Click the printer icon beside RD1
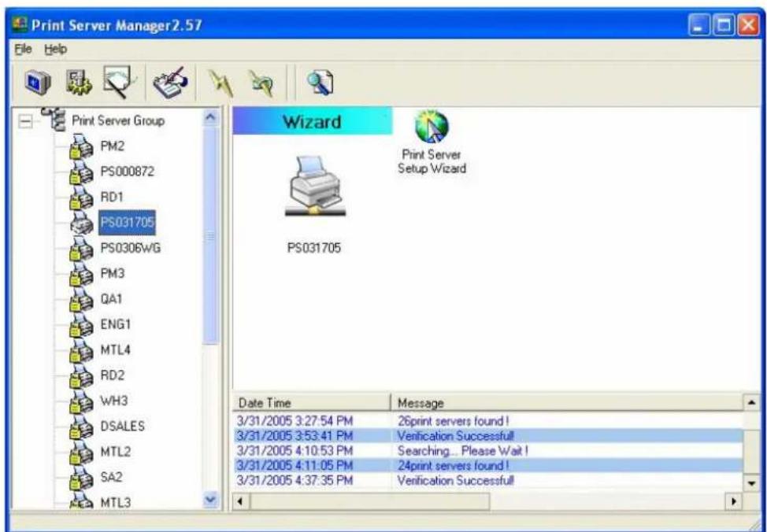 81,198
